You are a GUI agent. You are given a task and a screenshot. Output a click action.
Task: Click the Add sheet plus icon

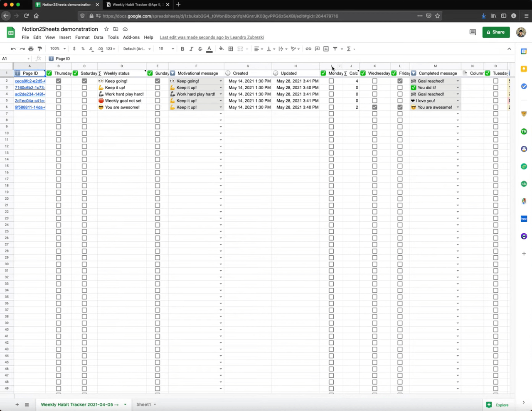coord(17,404)
